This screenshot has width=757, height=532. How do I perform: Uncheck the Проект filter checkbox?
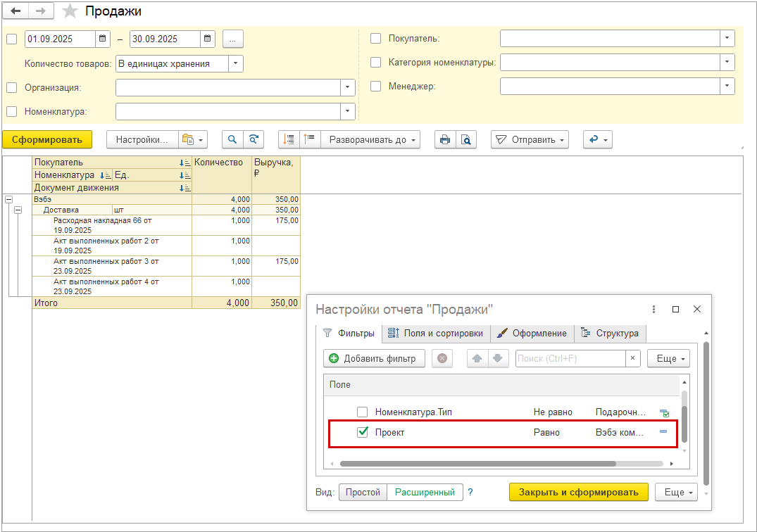tap(363, 433)
